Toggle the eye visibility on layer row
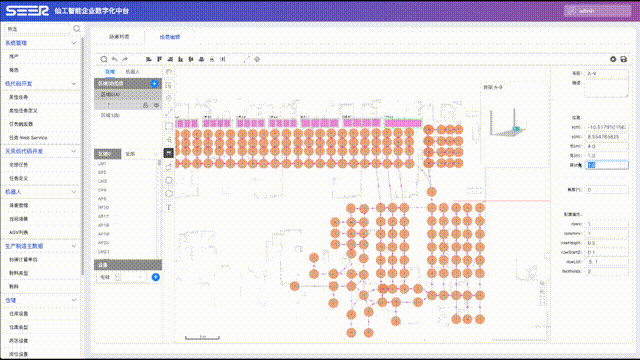 pyautogui.click(x=156, y=105)
